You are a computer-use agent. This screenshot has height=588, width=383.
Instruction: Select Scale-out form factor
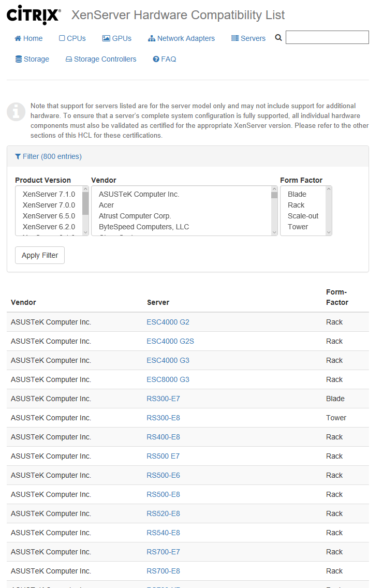coord(303,216)
